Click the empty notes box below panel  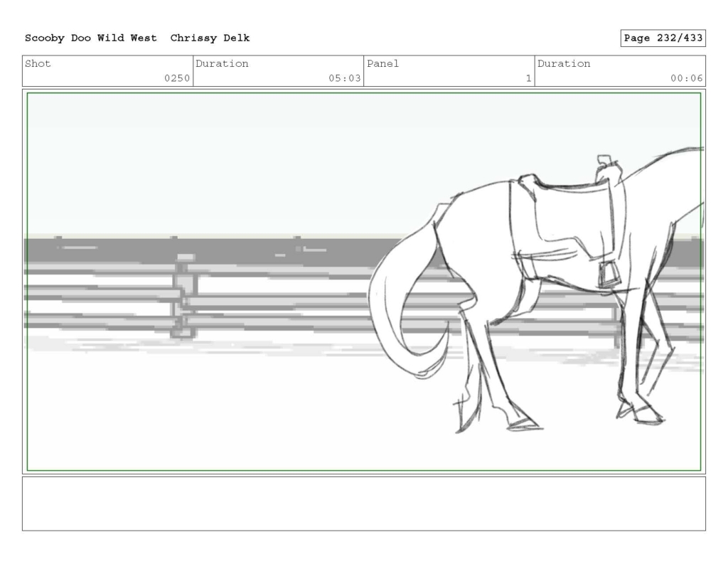pyautogui.click(x=364, y=504)
